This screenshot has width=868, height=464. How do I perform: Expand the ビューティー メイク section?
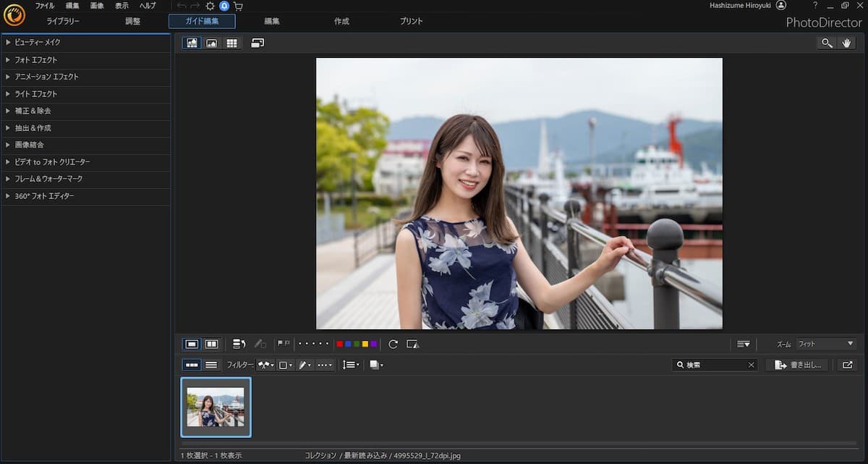coord(37,43)
